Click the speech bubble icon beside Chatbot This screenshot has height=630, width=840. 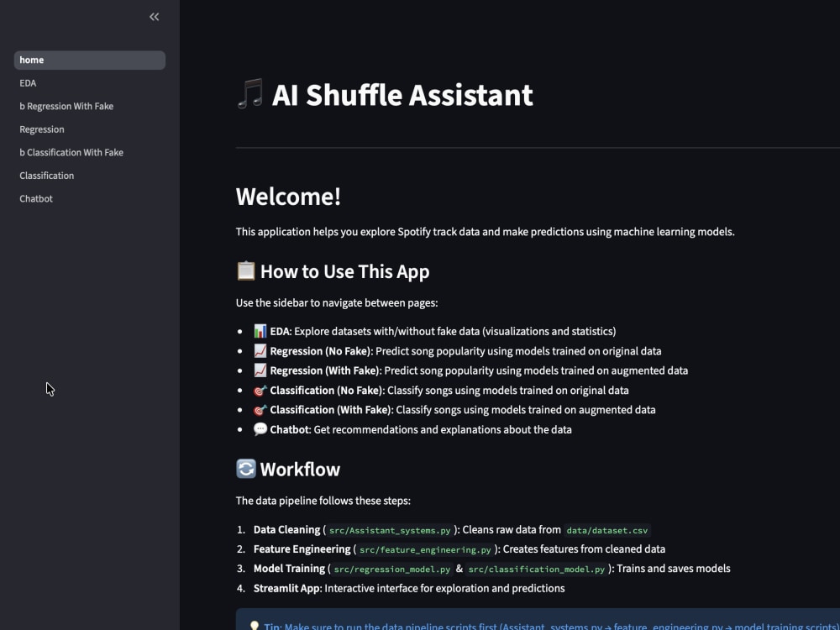[260, 429]
